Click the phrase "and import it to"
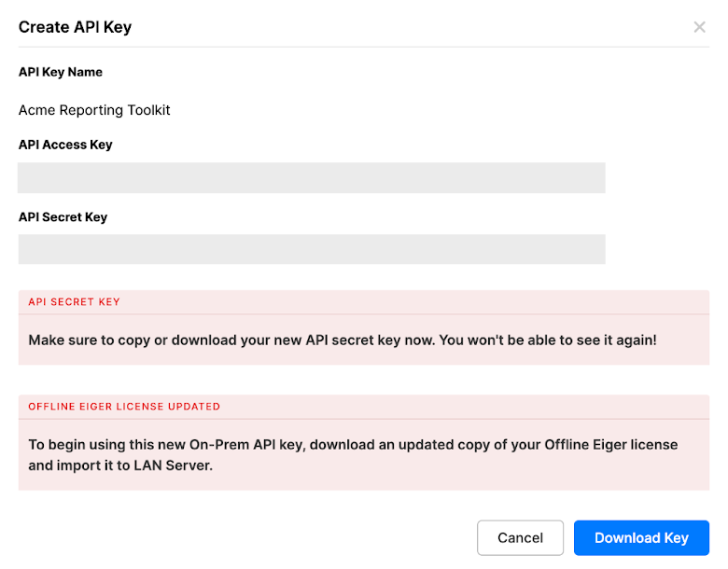The height and width of the screenshot is (569, 728). click(x=79, y=465)
